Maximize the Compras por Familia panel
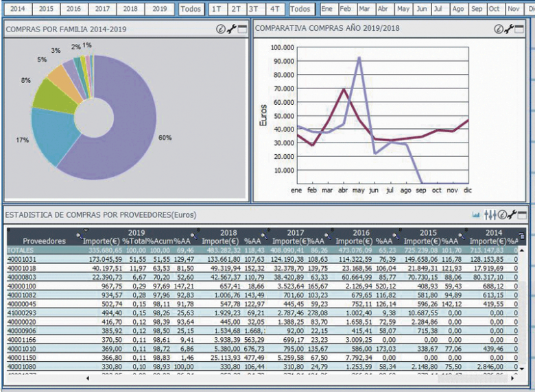 (241, 29)
